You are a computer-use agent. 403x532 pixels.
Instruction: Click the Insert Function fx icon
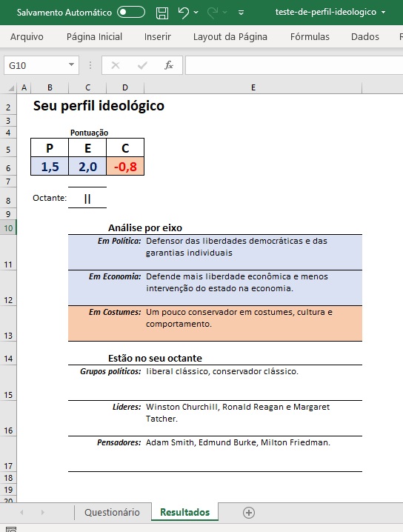169,65
